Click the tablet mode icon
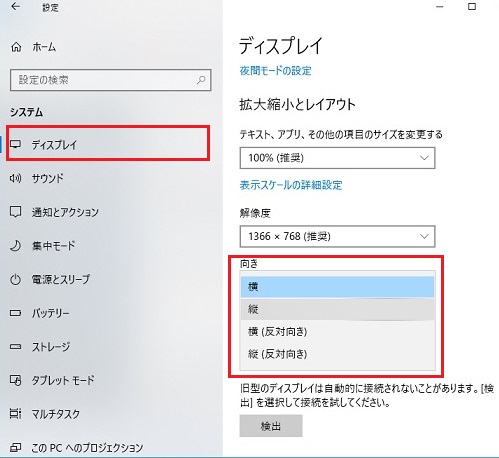Image resolution: width=499 pixels, height=458 pixels. click(x=15, y=380)
